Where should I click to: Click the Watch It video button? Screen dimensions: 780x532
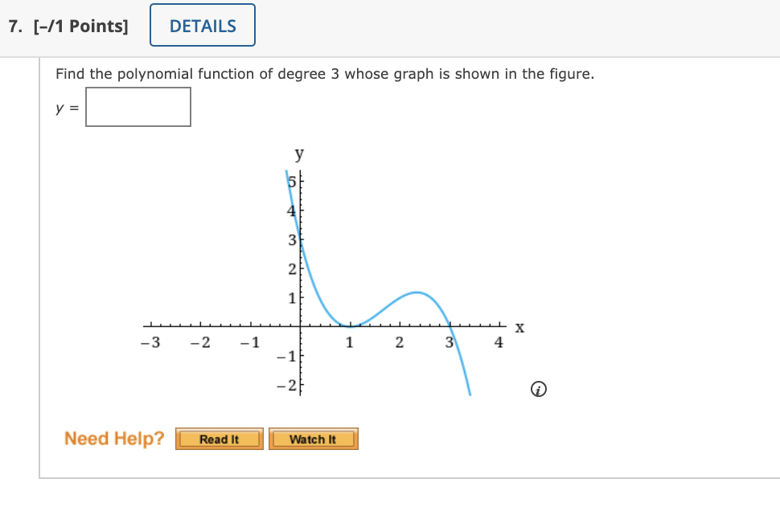(x=314, y=439)
